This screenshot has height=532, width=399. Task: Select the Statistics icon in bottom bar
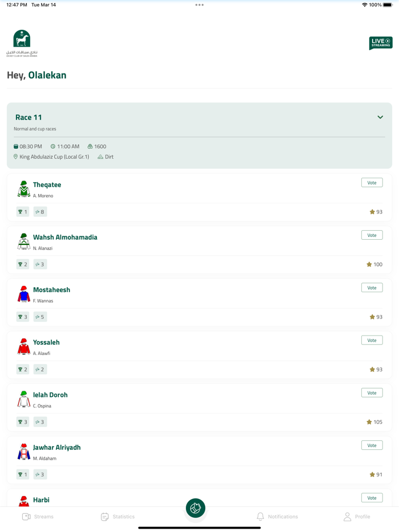tap(105, 517)
